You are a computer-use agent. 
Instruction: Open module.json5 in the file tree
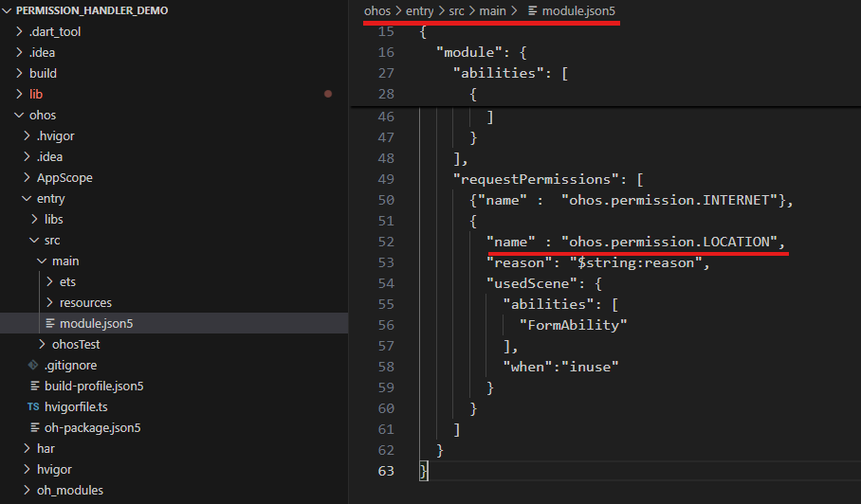96,324
